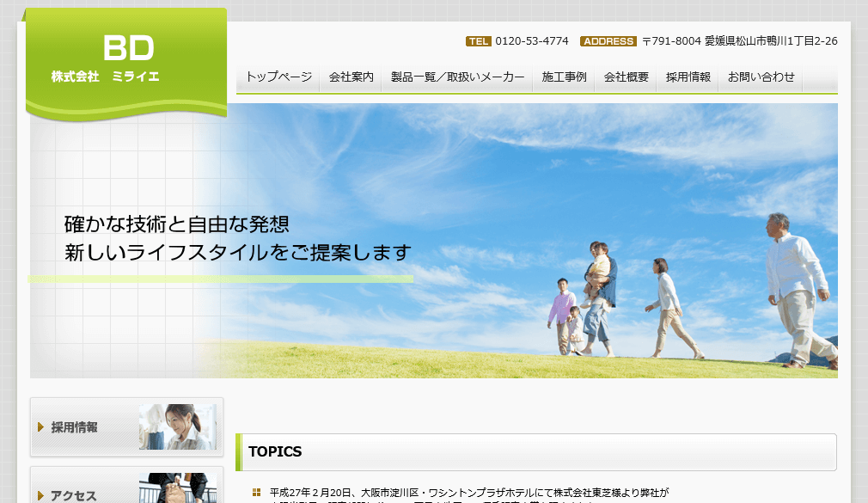Navigate to 採用情報 in the top menu
This screenshot has height=503, width=868.
tap(688, 77)
